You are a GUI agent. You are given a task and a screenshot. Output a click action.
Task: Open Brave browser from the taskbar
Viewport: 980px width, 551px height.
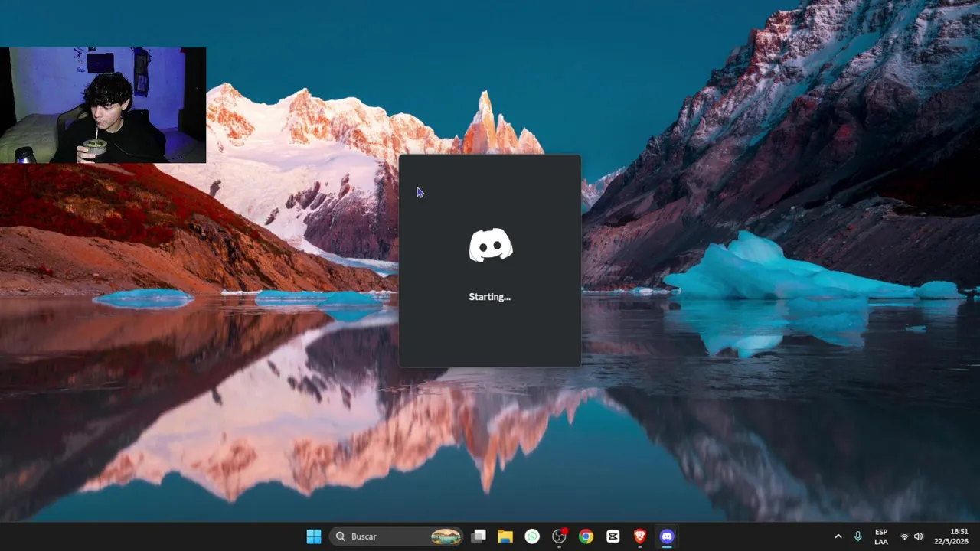coord(640,536)
